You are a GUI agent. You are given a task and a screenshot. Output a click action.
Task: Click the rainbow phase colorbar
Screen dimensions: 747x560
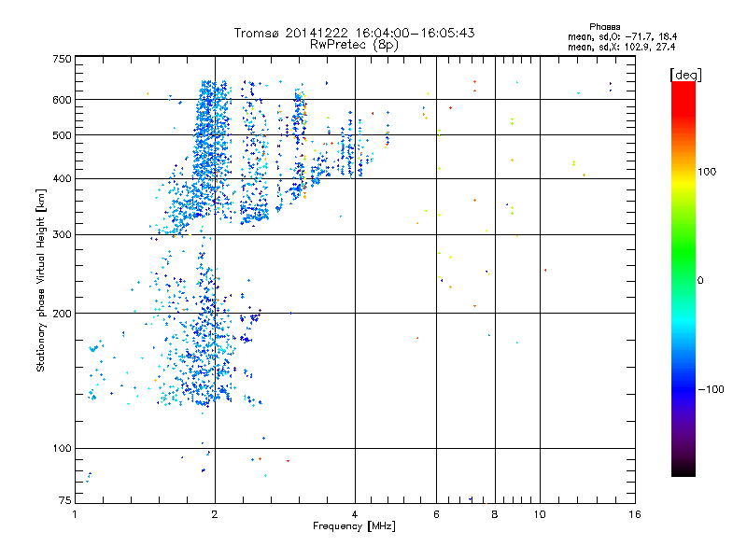click(x=684, y=278)
